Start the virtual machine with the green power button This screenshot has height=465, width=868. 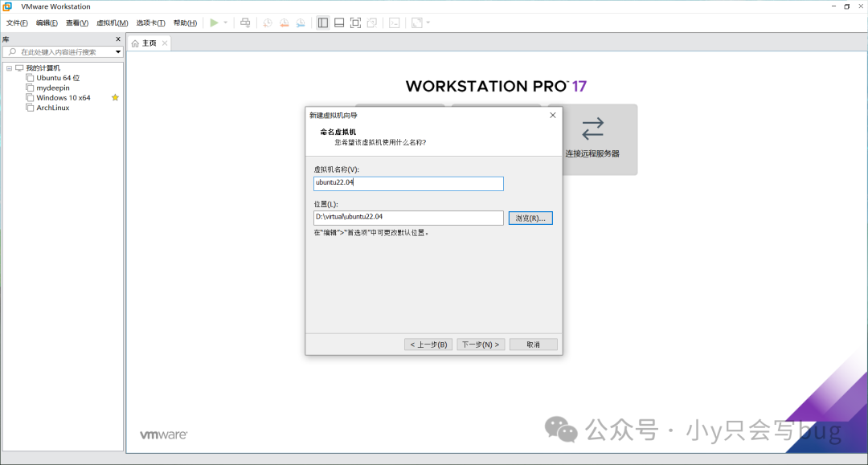(213, 22)
